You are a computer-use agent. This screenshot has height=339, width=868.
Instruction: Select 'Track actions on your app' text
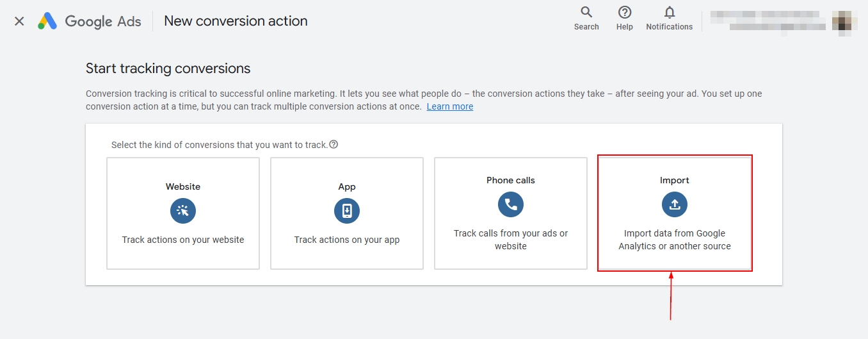[x=347, y=240]
